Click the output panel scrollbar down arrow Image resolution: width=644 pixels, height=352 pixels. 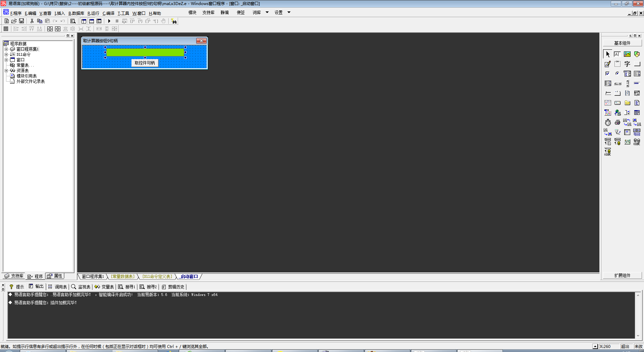point(638,336)
